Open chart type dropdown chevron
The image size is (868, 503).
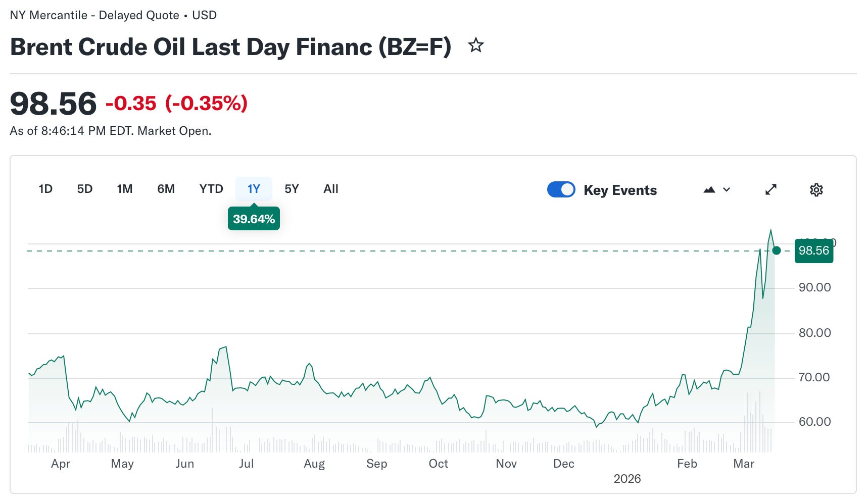(x=727, y=190)
